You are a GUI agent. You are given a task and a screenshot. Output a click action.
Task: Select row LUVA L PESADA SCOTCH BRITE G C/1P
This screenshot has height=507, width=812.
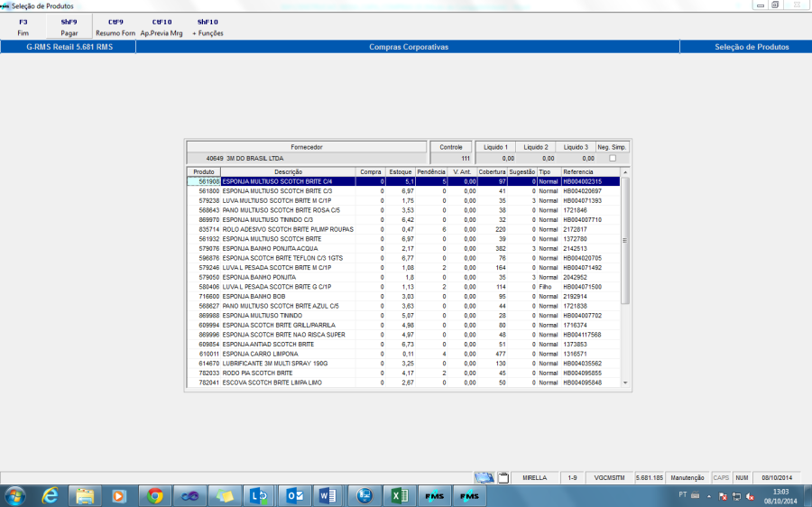[403, 287]
